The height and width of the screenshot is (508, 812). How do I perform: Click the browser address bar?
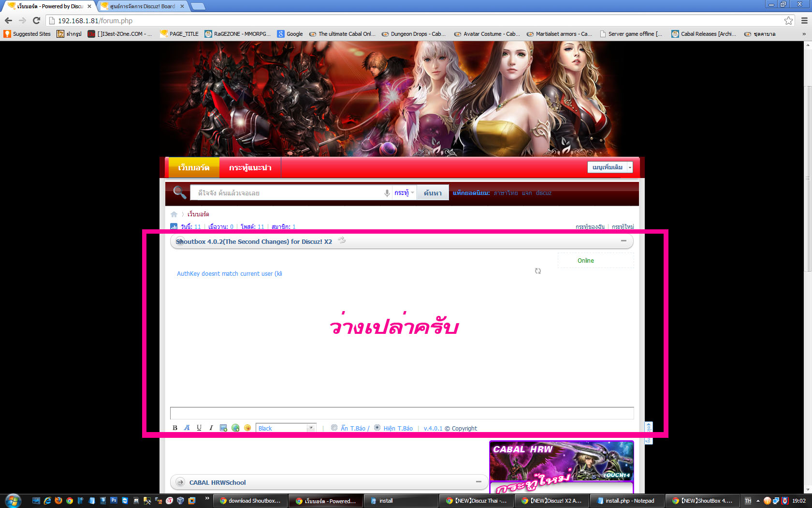[x=416, y=21]
